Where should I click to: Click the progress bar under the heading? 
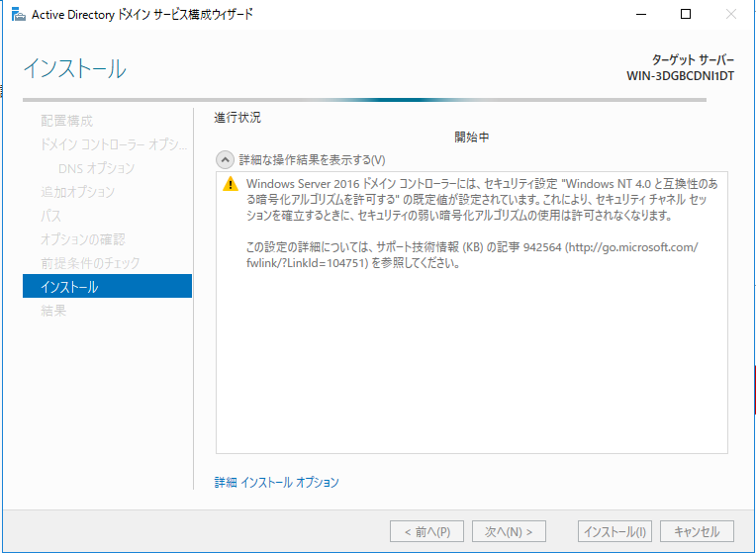[x=364, y=100]
